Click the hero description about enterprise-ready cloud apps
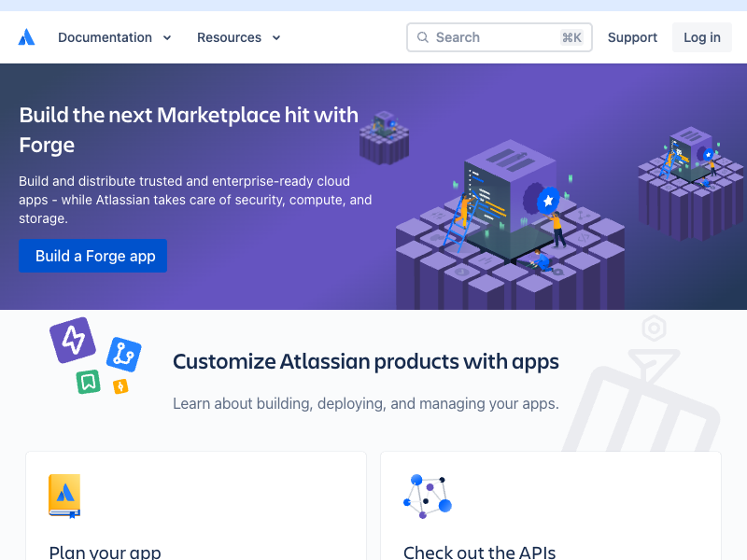This screenshot has width=747, height=560. coord(195,200)
